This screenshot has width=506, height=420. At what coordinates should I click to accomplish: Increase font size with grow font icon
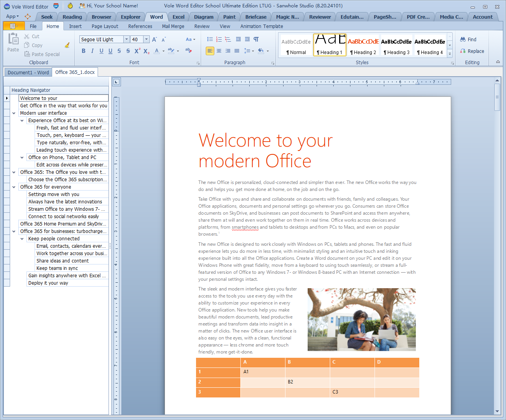click(x=154, y=39)
